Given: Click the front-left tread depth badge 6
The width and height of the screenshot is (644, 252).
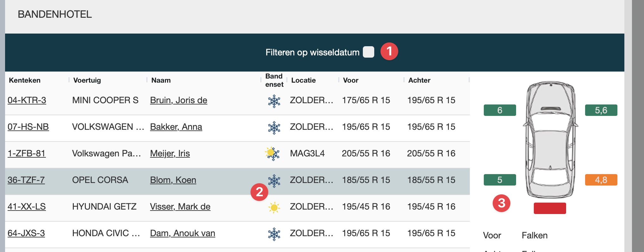Looking at the screenshot, I should [x=500, y=110].
